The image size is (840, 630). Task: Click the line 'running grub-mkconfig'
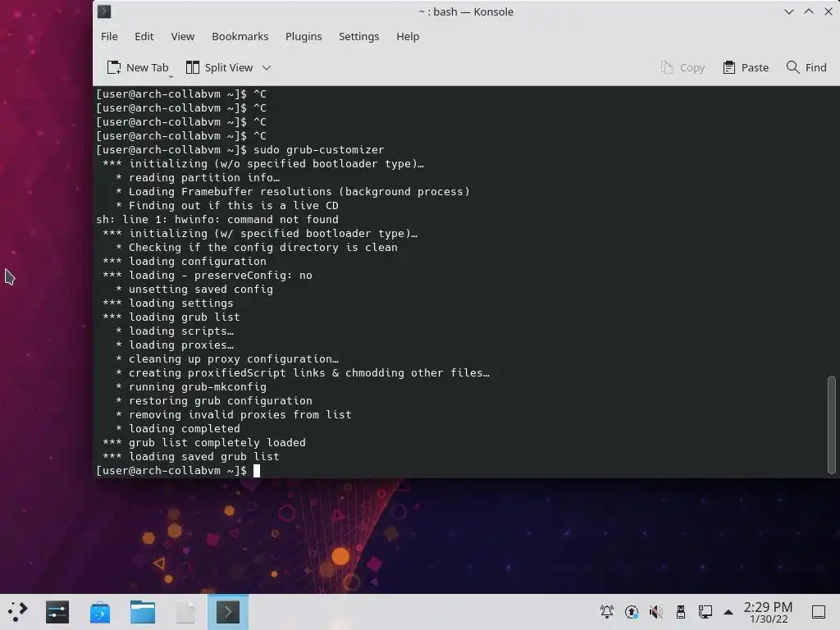click(x=197, y=387)
